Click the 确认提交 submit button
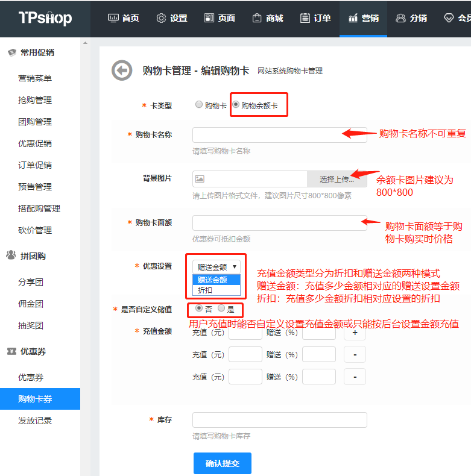This screenshot has height=476, width=471. coord(222,463)
